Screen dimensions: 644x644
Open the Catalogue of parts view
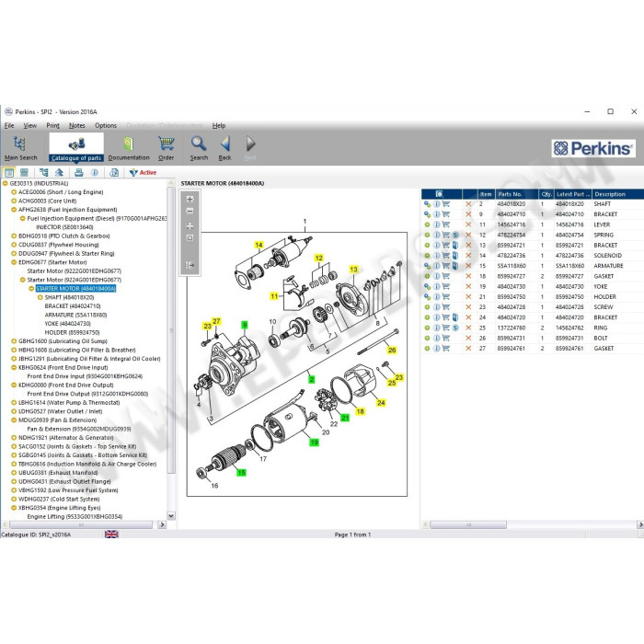point(76,148)
